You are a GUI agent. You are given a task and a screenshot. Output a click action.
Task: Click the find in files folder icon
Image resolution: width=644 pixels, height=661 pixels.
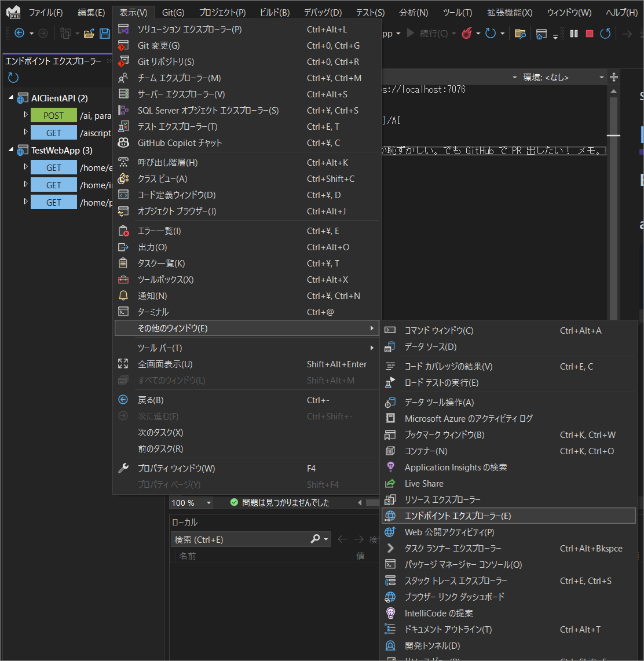coord(521,33)
